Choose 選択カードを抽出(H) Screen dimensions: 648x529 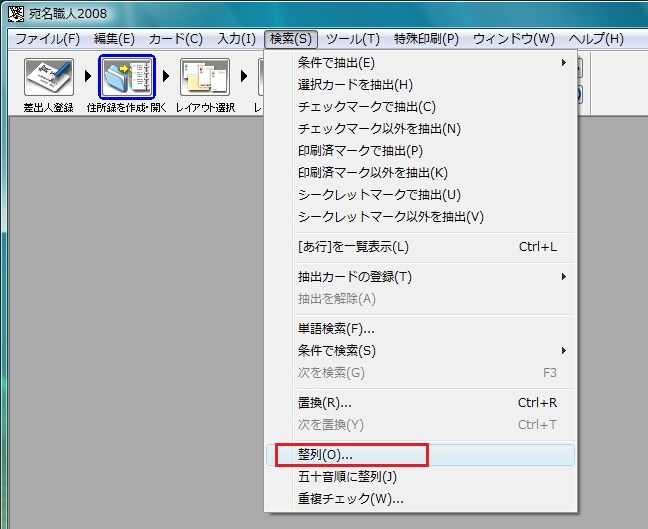point(420,85)
